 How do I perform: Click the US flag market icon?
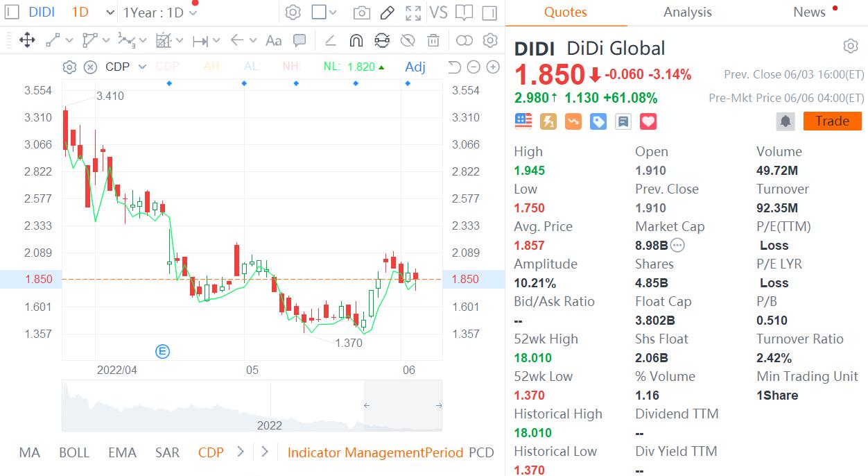(x=523, y=121)
